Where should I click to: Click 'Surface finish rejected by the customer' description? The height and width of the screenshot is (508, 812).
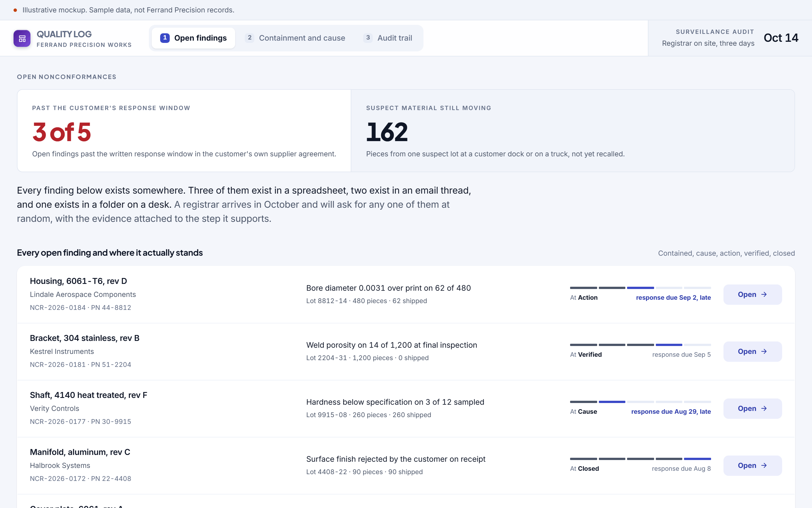tap(396, 459)
